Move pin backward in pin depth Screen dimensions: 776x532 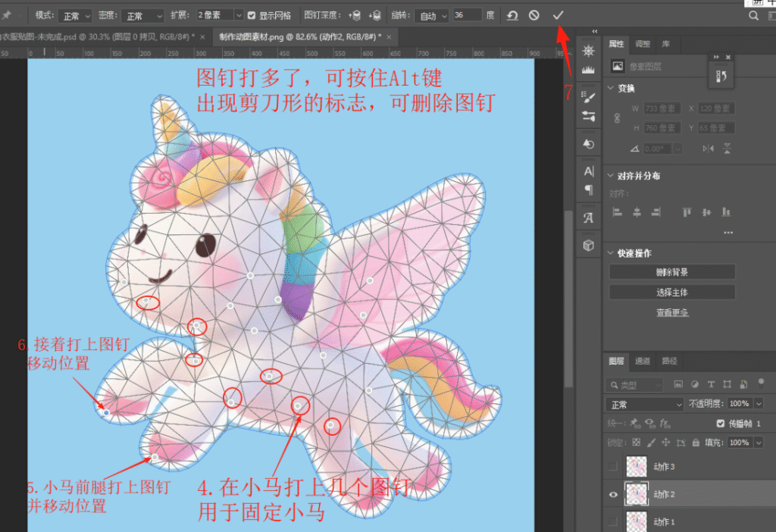point(374,15)
